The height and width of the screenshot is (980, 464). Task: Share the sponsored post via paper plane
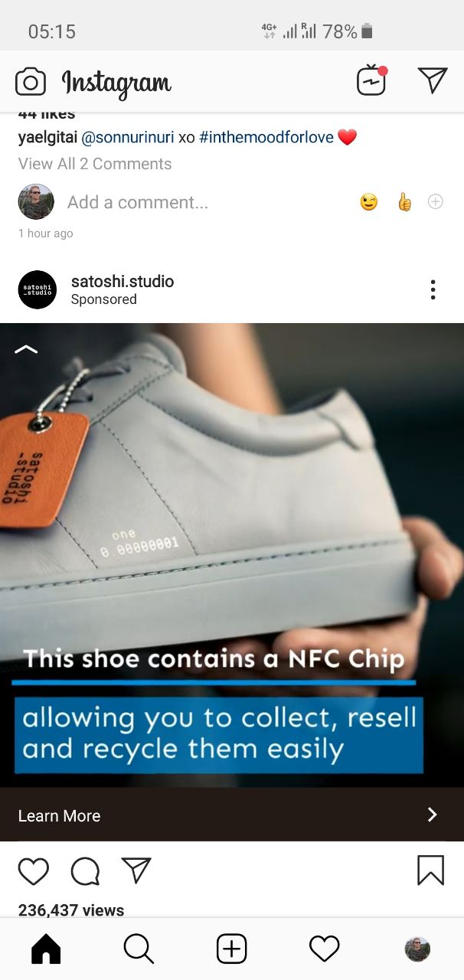(136, 871)
